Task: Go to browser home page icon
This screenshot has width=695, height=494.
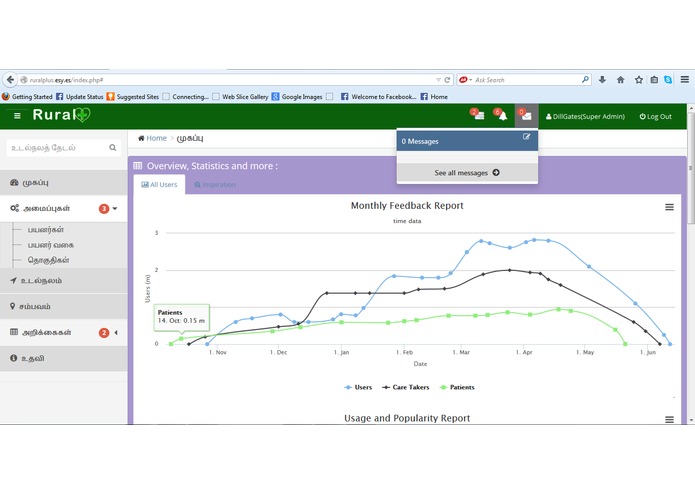Action: (x=621, y=80)
